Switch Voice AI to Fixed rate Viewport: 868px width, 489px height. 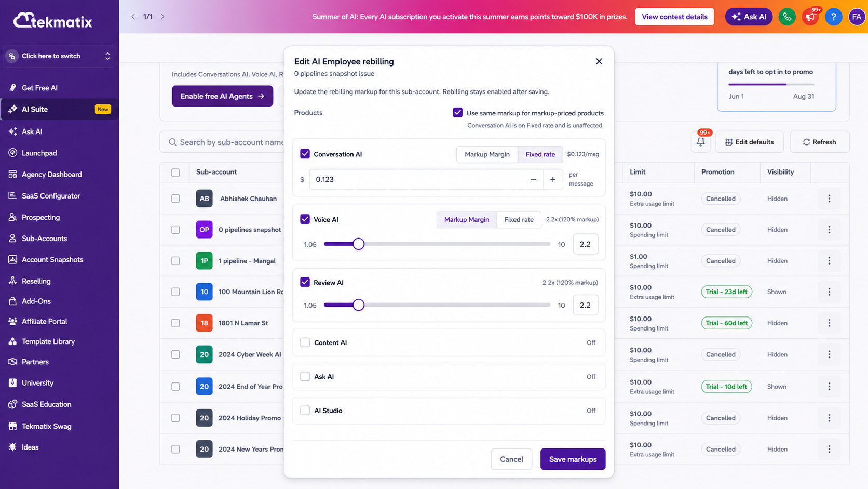519,220
